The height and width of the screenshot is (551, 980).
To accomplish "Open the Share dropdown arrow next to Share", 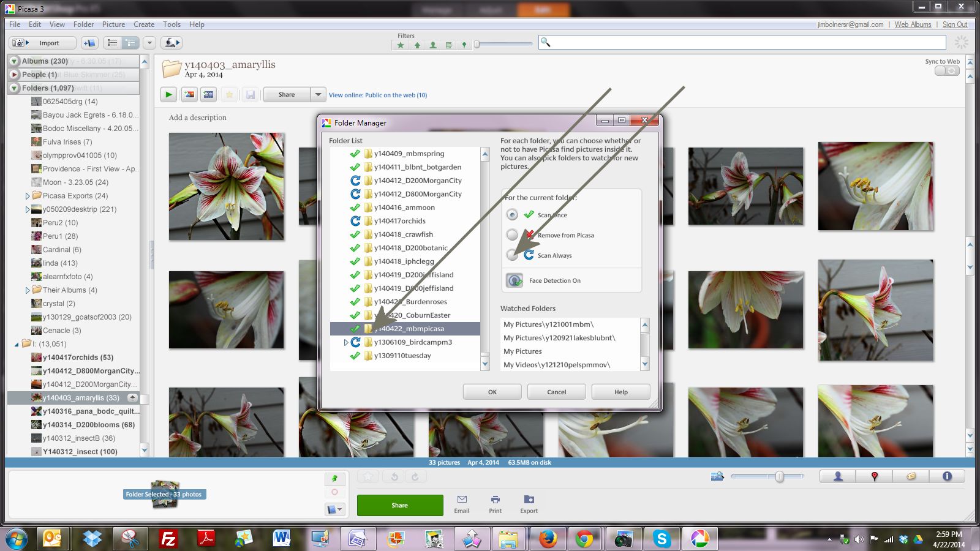I will [317, 94].
